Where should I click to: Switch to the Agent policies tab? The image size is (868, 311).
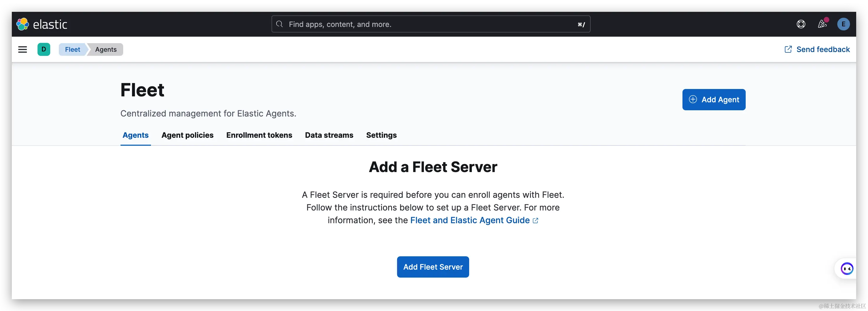pyautogui.click(x=187, y=135)
